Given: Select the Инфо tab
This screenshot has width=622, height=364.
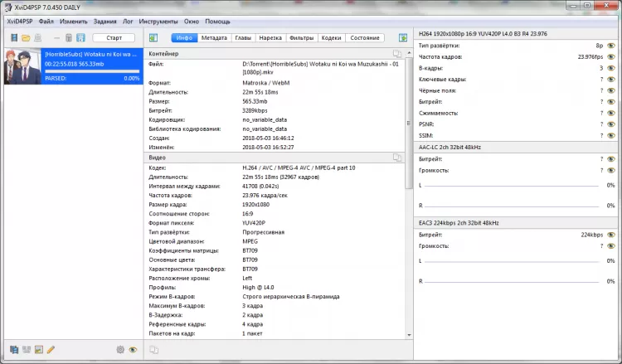Looking at the screenshot, I should 184,37.
